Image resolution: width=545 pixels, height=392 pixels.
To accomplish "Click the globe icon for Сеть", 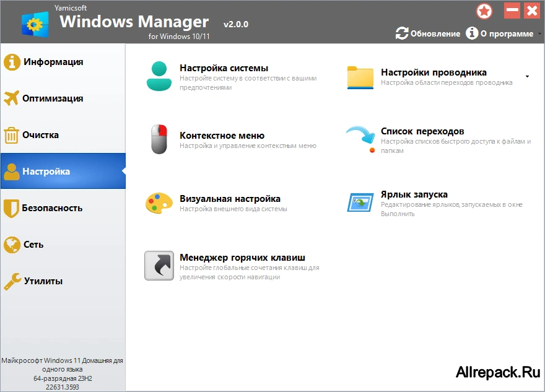I will [12, 245].
